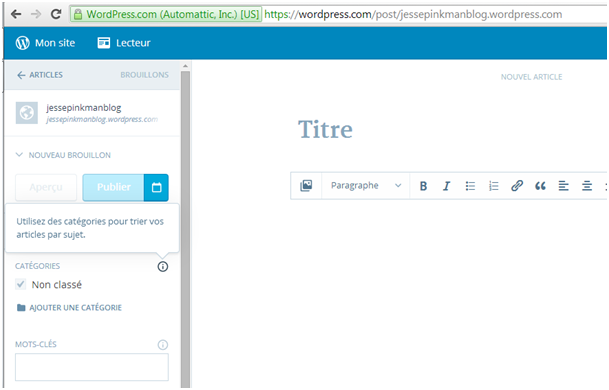Open jessepinkmanblog site name link
This screenshot has height=390, width=609.
click(84, 108)
